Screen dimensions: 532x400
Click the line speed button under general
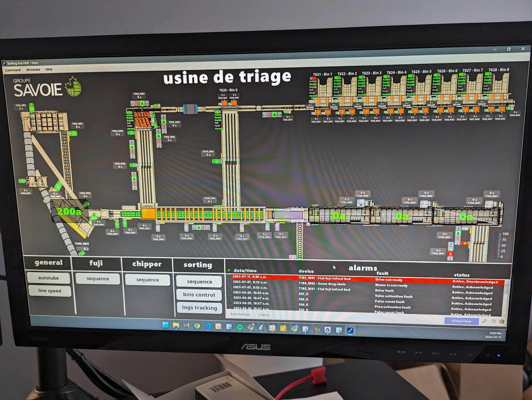[50, 291]
